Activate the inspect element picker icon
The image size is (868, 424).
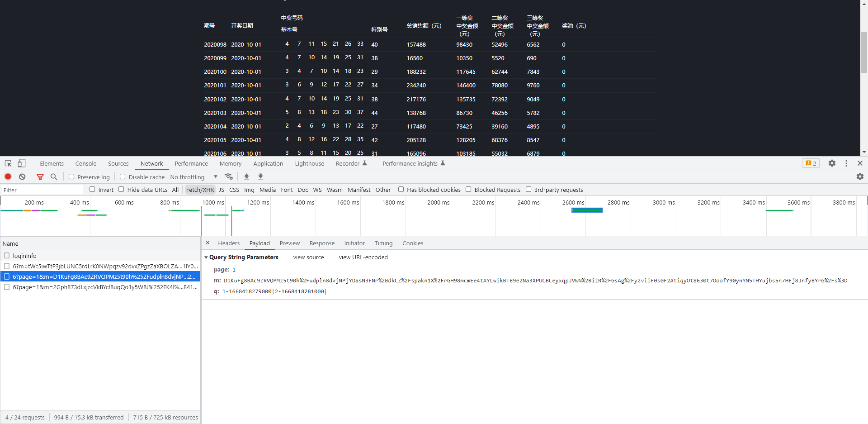(x=8, y=163)
